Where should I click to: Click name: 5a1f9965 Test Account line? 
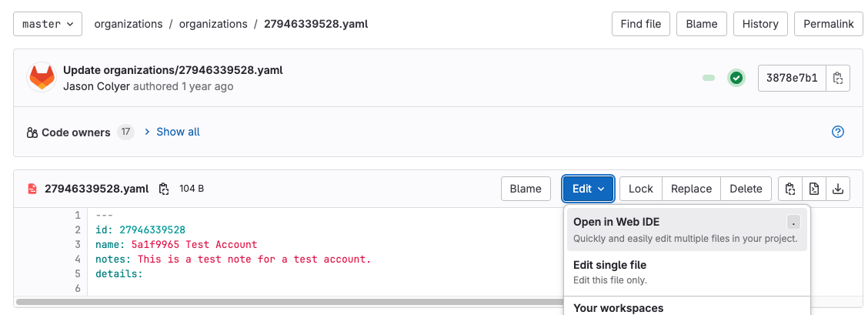176,244
